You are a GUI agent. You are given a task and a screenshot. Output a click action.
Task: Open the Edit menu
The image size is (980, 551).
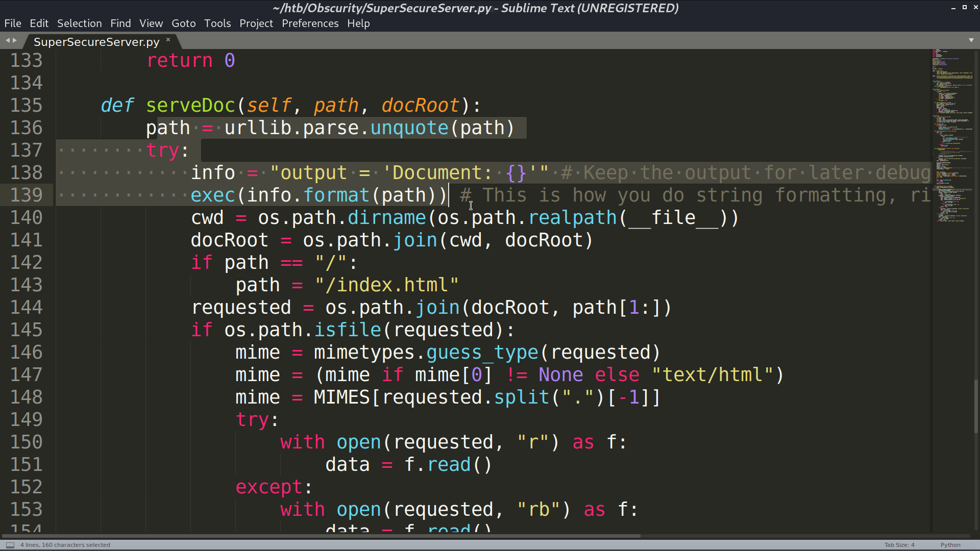(x=39, y=23)
